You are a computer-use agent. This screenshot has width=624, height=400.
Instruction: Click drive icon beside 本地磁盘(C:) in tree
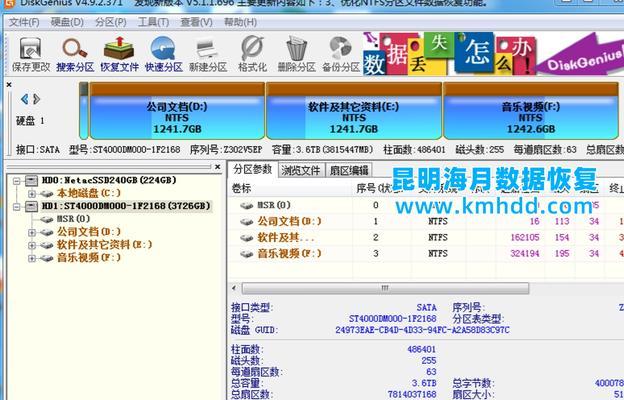pos(47,194)
